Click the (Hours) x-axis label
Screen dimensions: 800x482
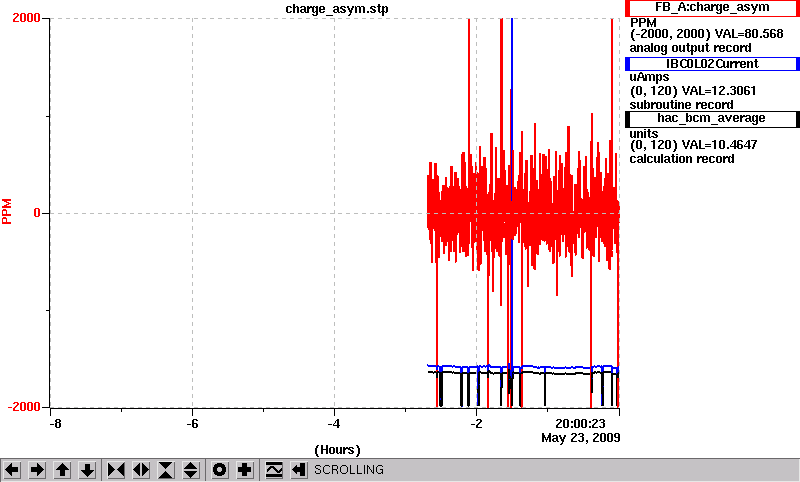[x=337, y=450]
